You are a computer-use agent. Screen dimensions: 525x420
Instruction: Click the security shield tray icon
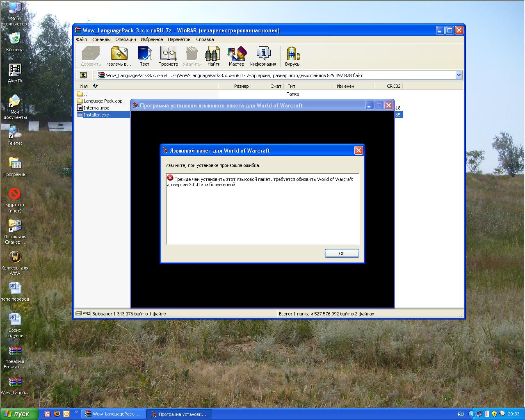coord(494,414)
